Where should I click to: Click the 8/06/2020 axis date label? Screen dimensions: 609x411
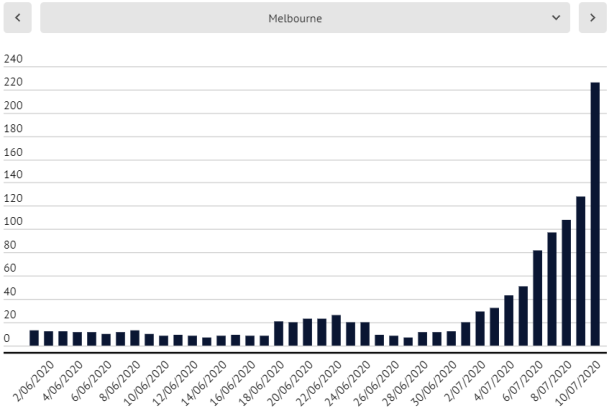tap(120, 381)
